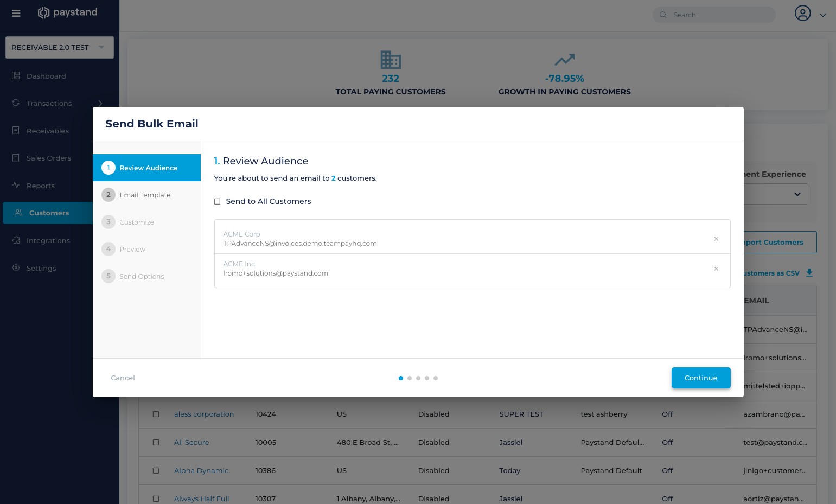836x504 pixels.
Task: Open the aless corporation customer link
Action: tap(204, 414)
